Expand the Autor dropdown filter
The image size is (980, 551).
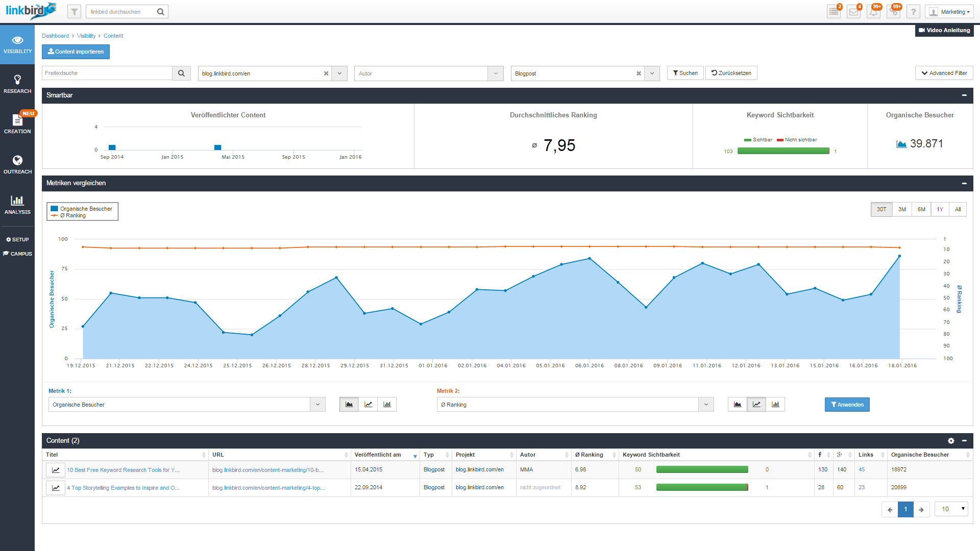(498, 73)
